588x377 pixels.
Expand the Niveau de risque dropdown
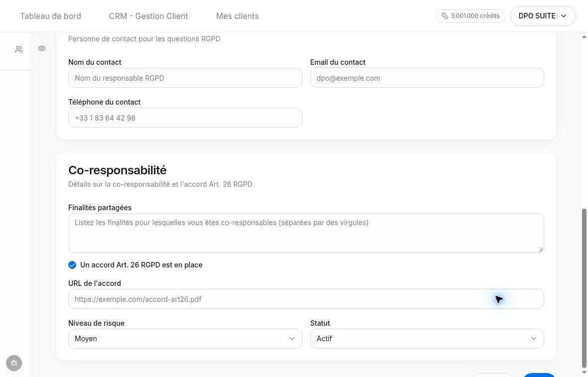[x=185, y=339]
